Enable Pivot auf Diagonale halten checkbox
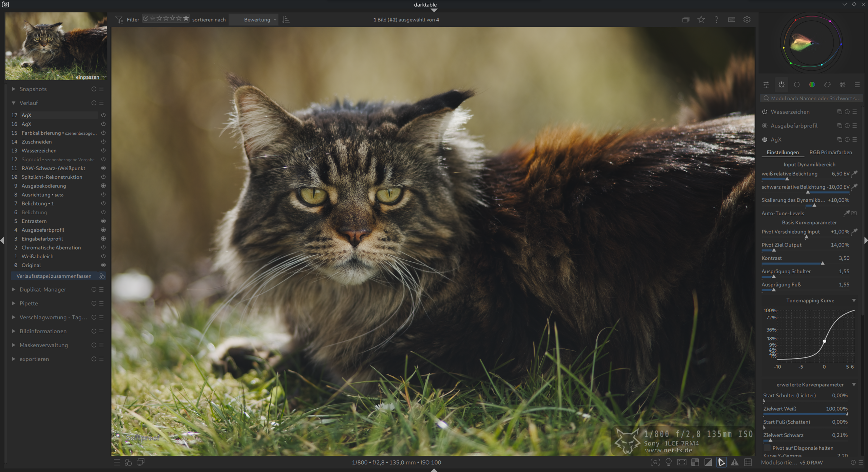 pyautogui.click(x=767, y=448)
